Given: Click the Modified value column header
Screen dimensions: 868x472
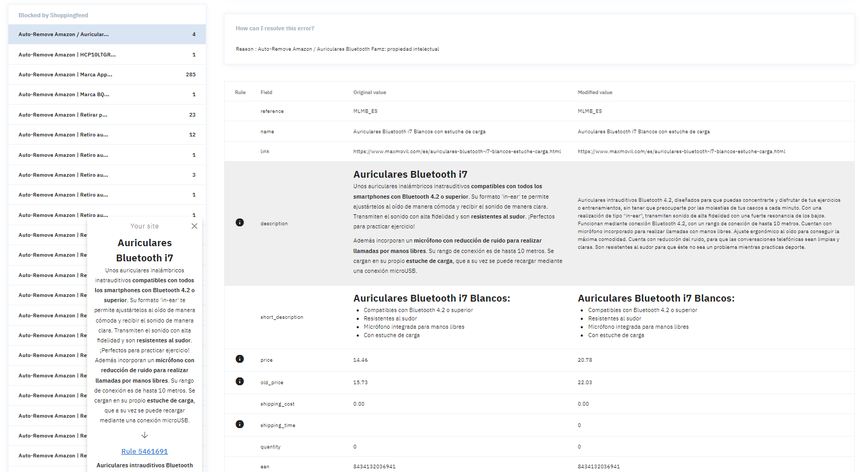Looking at the screenshot, I should point(595,93).
